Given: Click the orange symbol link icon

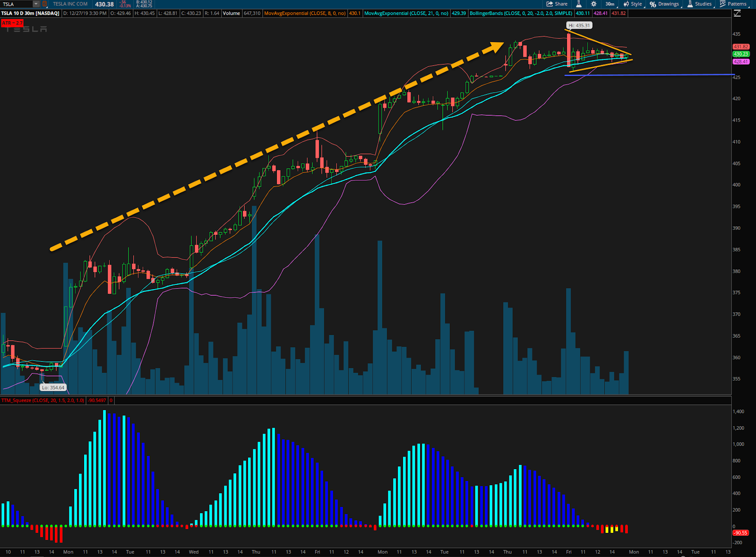Looking at the screenshot, I should tap(44, 4).
